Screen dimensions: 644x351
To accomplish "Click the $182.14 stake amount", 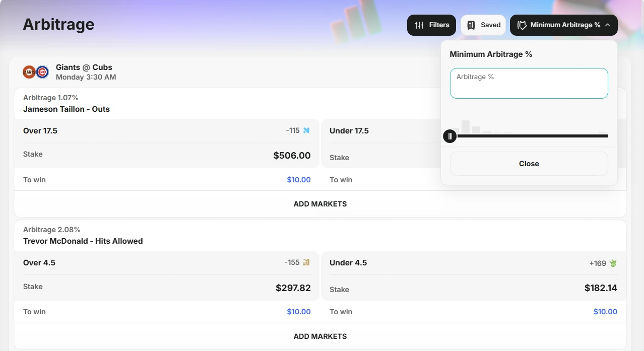I will (x=601, y=288).
